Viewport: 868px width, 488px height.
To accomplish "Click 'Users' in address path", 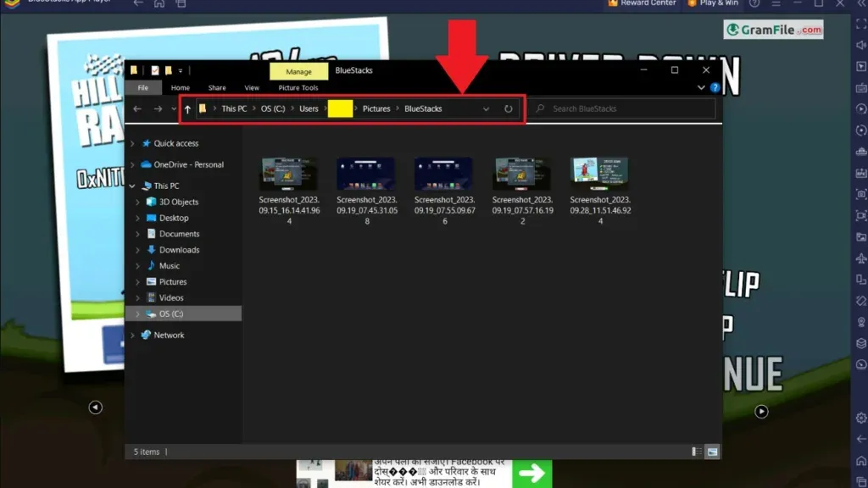I will (x=309, y=109).
